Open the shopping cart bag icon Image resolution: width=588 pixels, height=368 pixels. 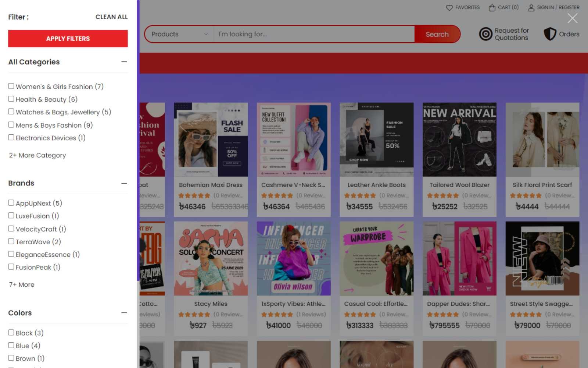point(492,8)
